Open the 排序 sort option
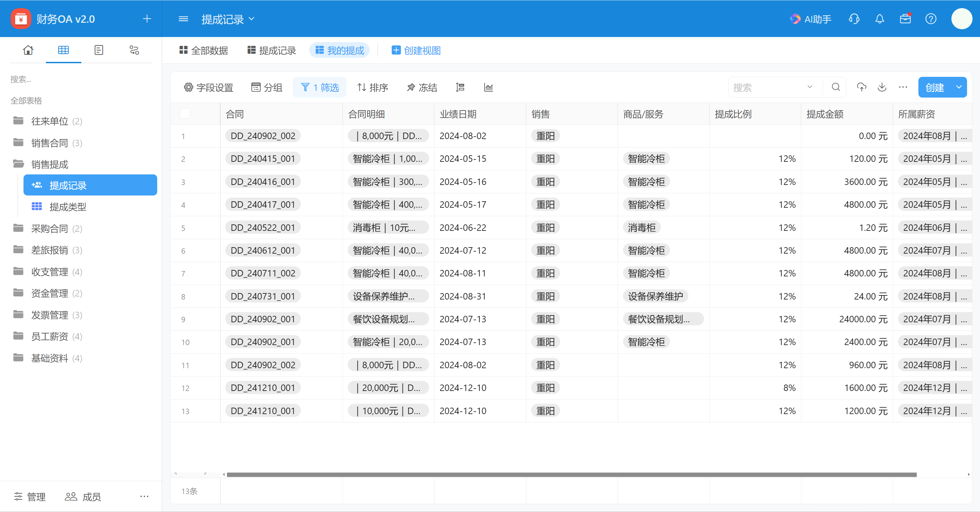This screenshot has height=512, width=980. pos(373,87)
